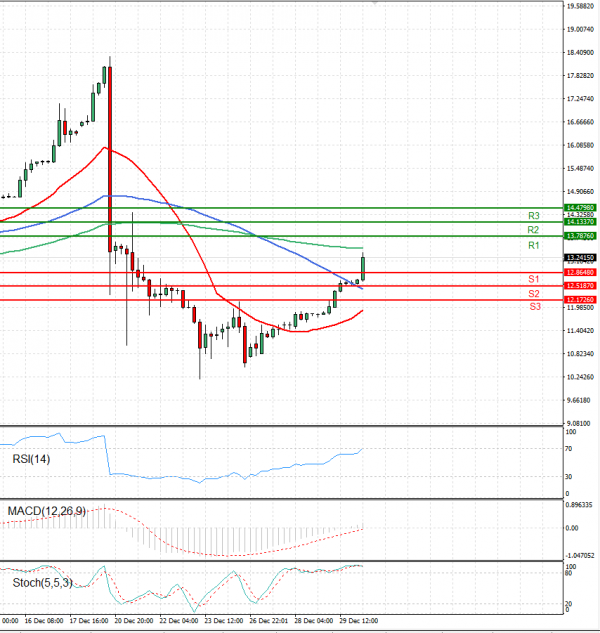Select the R3 resistance label

(x=535, y=215)
